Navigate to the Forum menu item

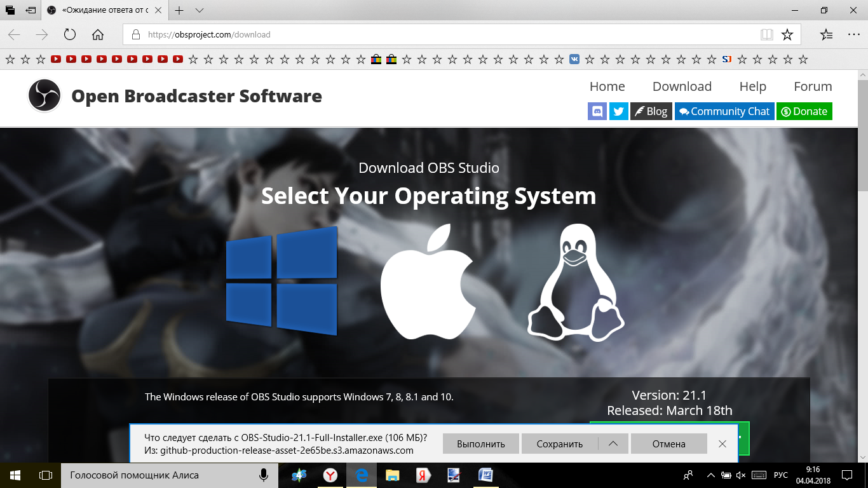813,86
